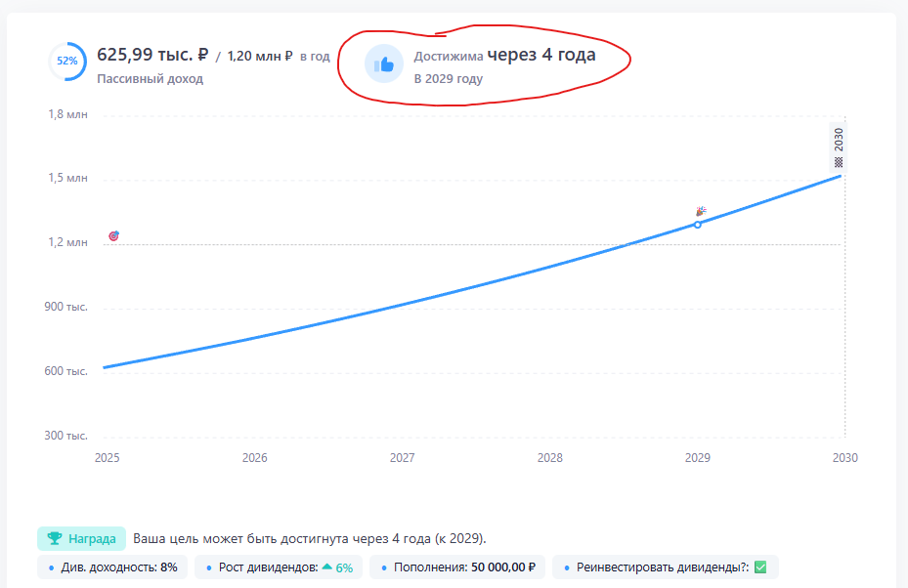
Task: Click the 2030 finish flag marker
Action: tap(838, 148)
